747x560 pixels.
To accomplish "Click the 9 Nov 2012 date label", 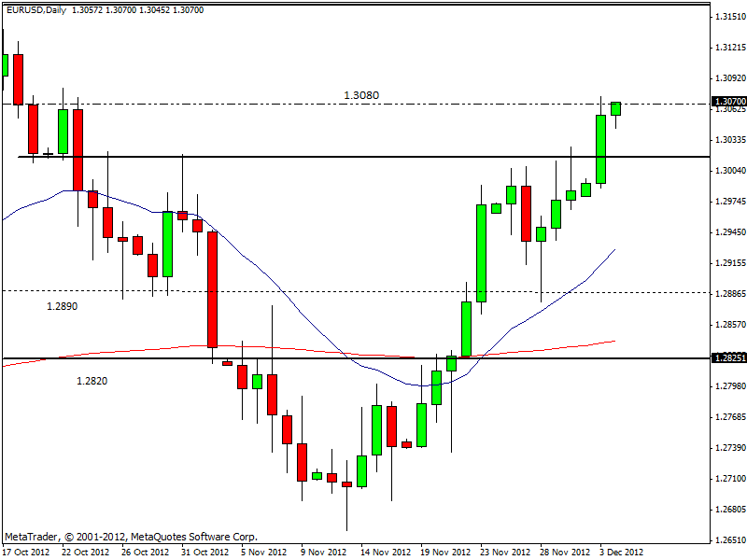I will 323,552.
